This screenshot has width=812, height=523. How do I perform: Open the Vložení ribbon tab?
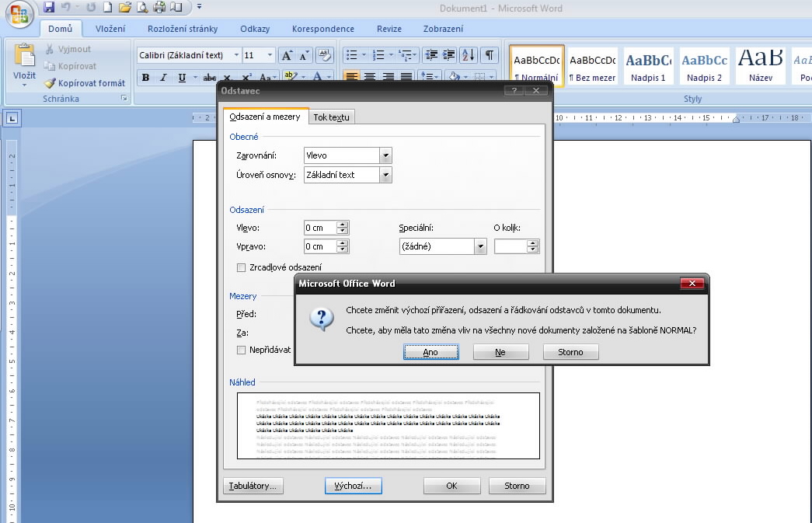110,29
